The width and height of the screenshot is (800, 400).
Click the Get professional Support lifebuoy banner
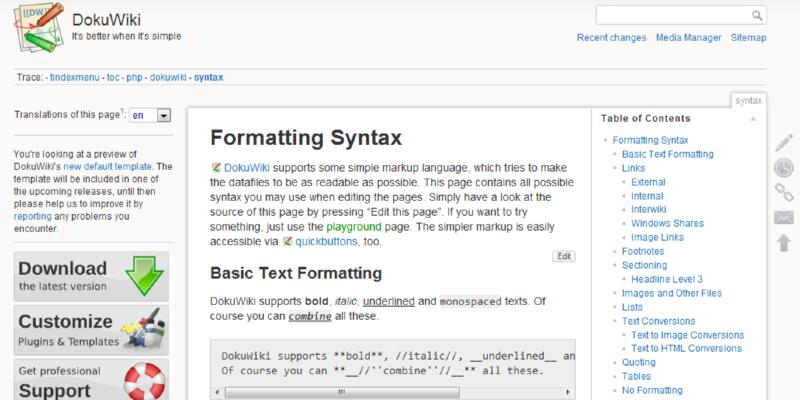click(x=91, y=379)
